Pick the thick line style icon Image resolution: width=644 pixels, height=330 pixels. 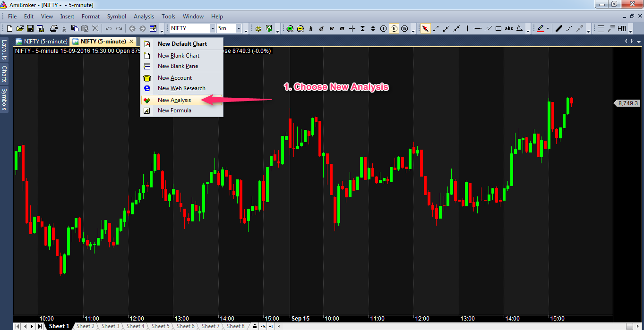coord(558,28)
